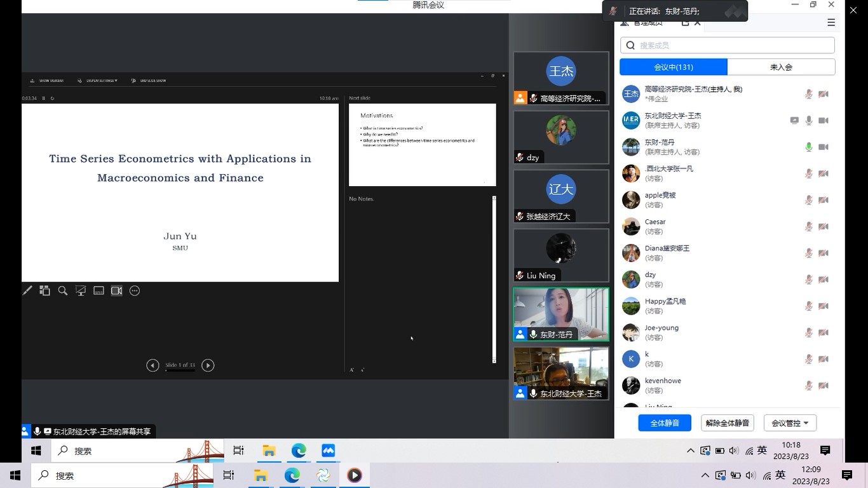Click the bottom taskbar volume icon

coord(750,475)
